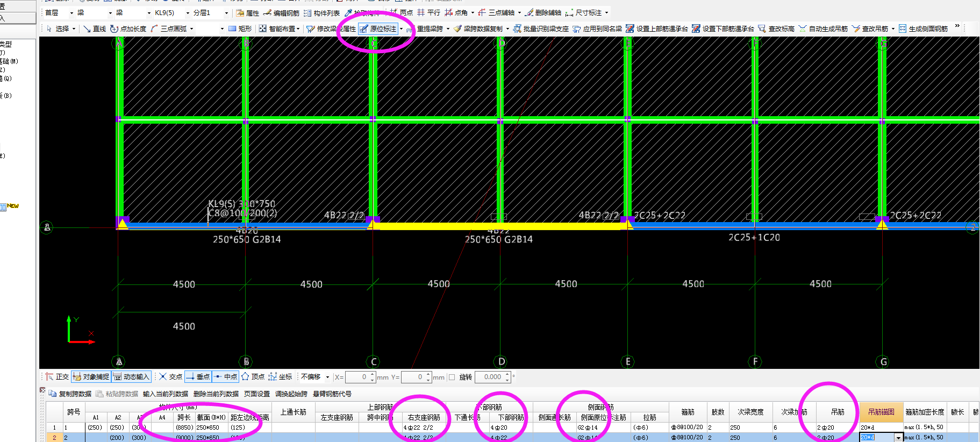Click 梁跨数据复制 copy beam span data
Viewport: 980px width, 442px height.
pyautogui.click(x=478, y=28)
